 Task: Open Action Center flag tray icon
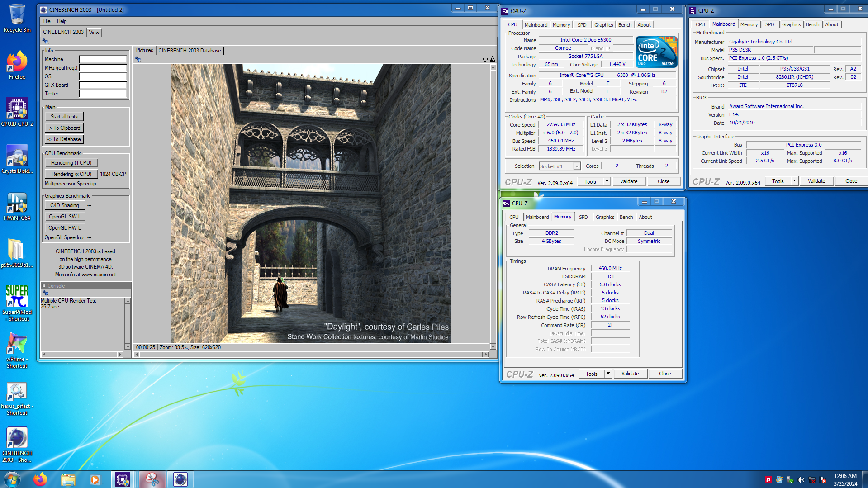(823, 480)
